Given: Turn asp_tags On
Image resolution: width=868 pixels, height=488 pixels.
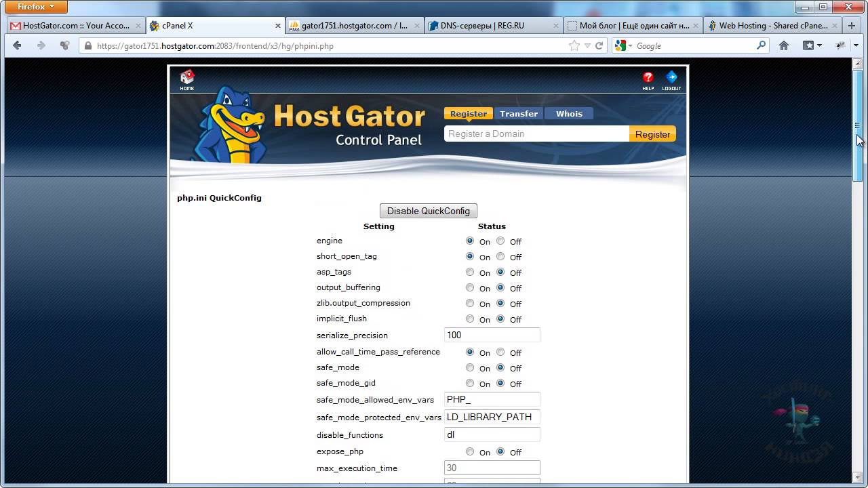Looking at the screenshot, I should pyautogui.click(x=470, y=272).
